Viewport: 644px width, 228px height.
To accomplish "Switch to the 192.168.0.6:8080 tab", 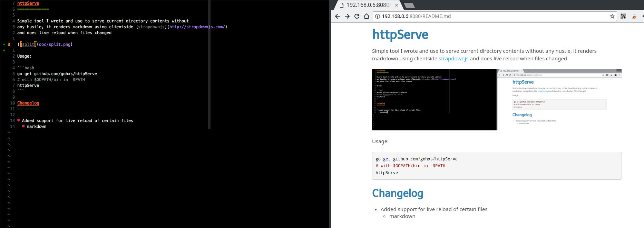I will click(x=368, y=5).
